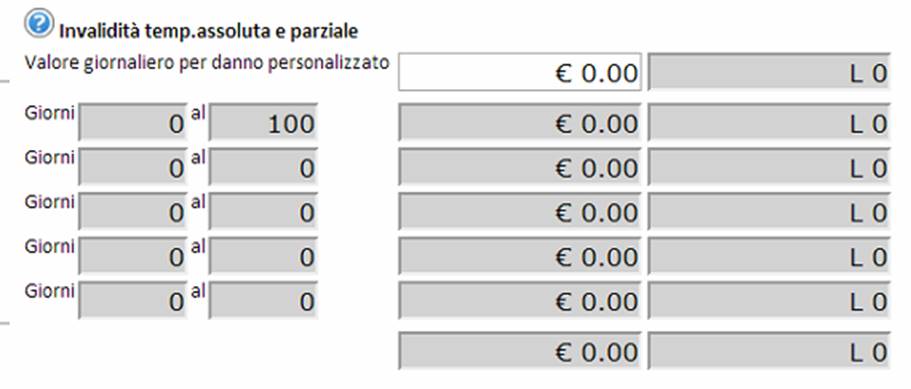Select the third row Giorni start field
This screenshot has height=389, width=911.
click(x=132, y=212)
